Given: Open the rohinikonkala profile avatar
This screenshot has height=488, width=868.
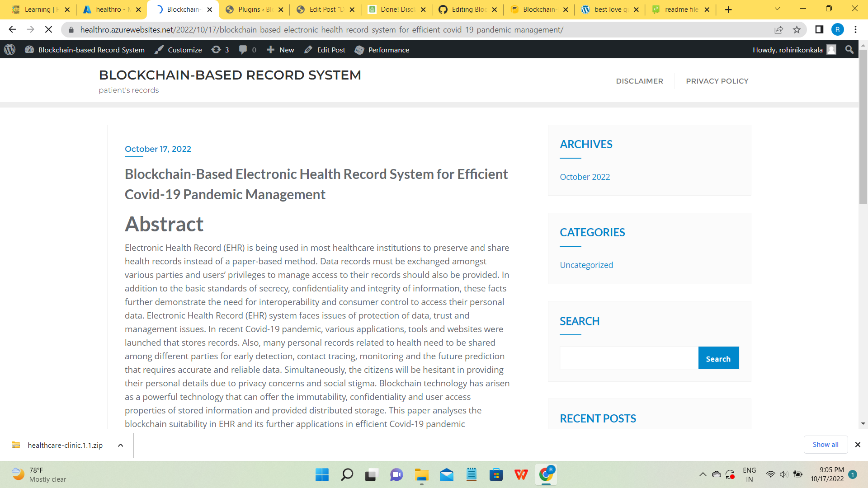Looking at the screenshot, I should pos(832,50).
